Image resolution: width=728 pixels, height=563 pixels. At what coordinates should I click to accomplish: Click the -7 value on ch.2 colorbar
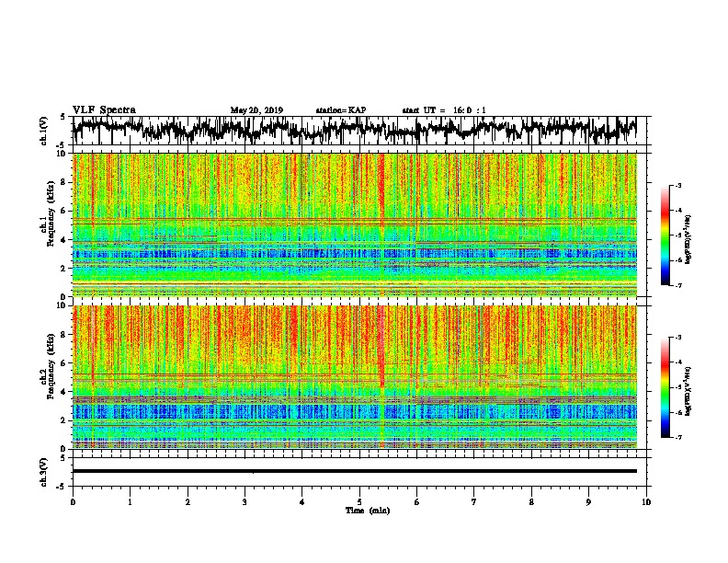(678, 437)
